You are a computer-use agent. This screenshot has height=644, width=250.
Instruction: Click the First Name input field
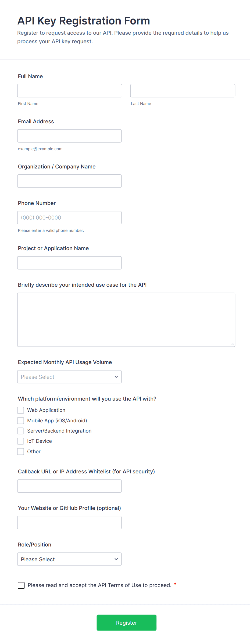pyautogui.click(x=70, y=91)
